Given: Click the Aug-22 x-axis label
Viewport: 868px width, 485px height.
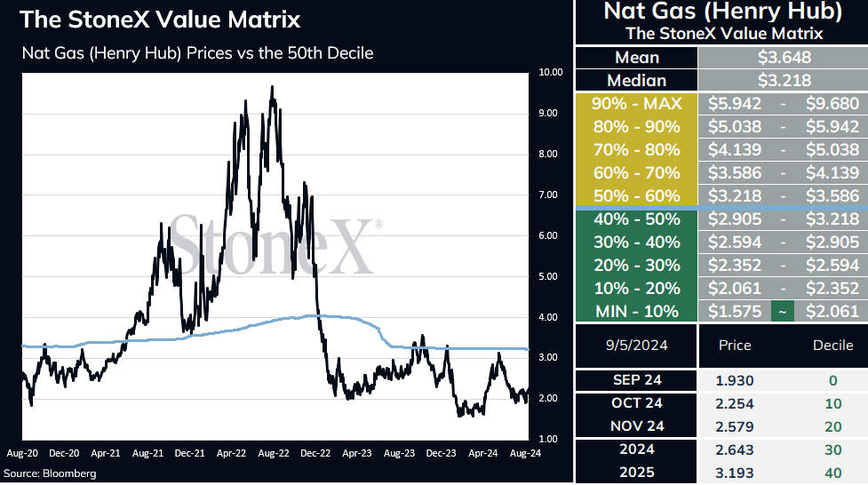Looking at the screenshot, I should click(274, 453).
